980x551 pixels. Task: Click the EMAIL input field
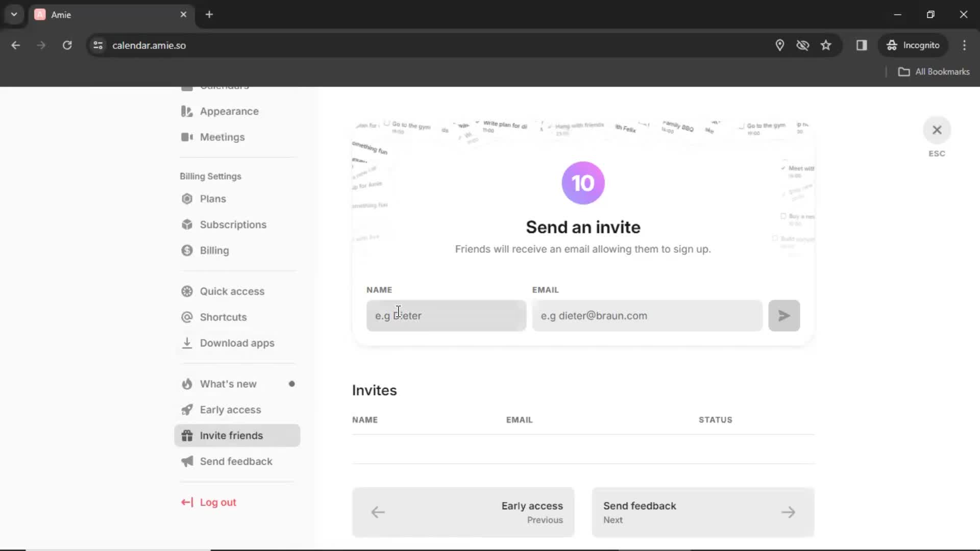pyautogui.click(x=648, y=315)
